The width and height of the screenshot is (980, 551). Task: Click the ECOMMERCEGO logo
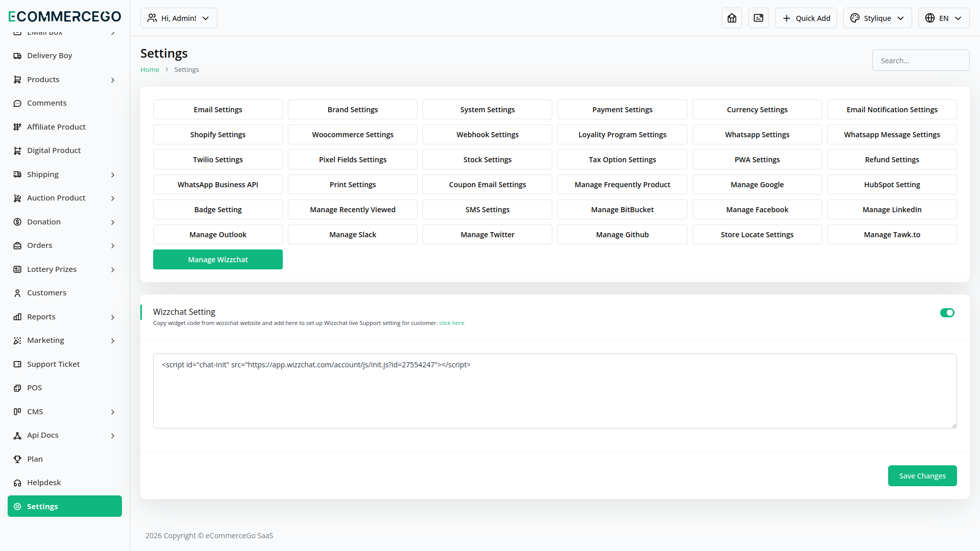[65, 16]
